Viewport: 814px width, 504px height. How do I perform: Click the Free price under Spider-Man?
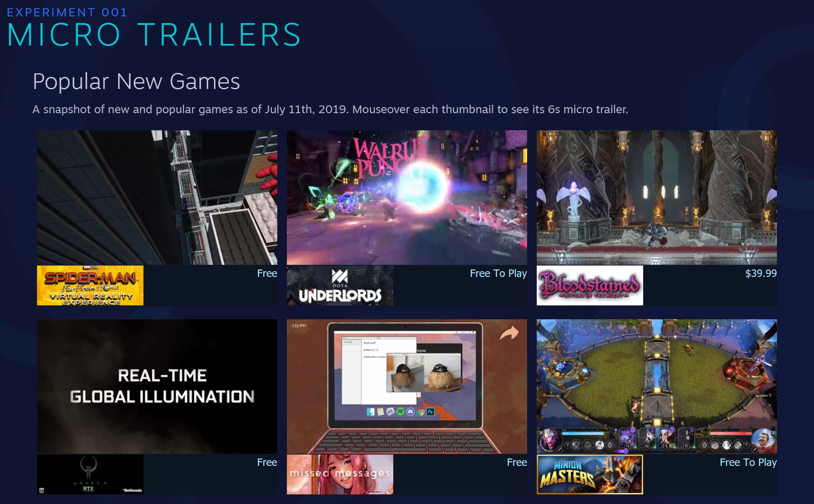tap(267, 273)
